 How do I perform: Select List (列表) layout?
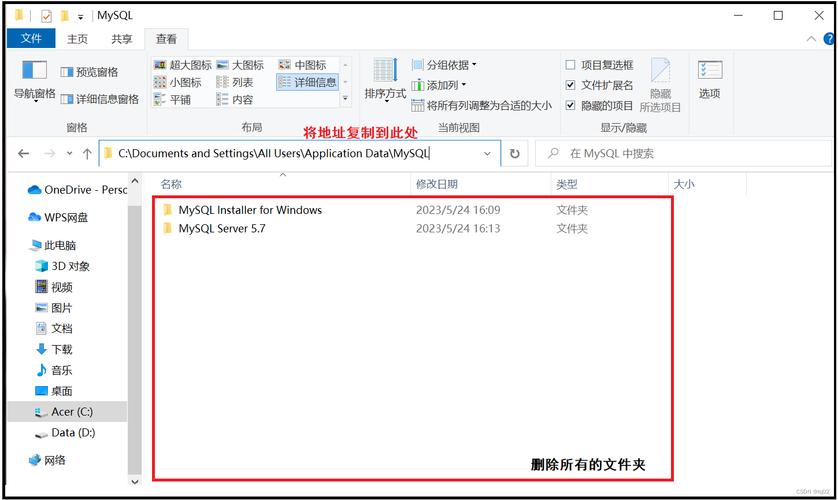click(235, 82)
